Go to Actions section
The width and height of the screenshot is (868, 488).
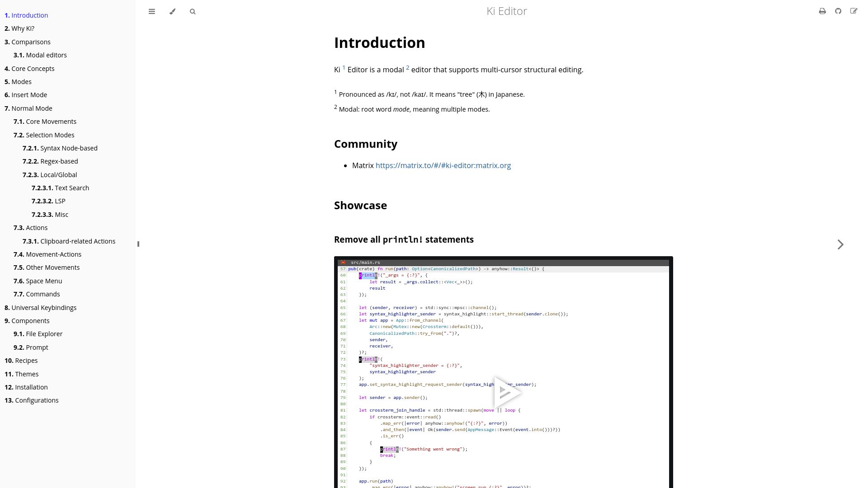30,228
